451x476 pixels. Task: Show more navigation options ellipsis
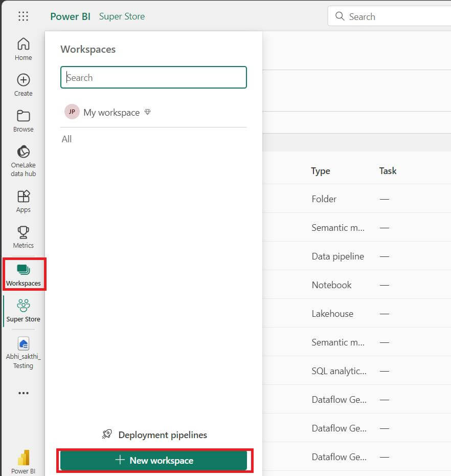[24, 393]
